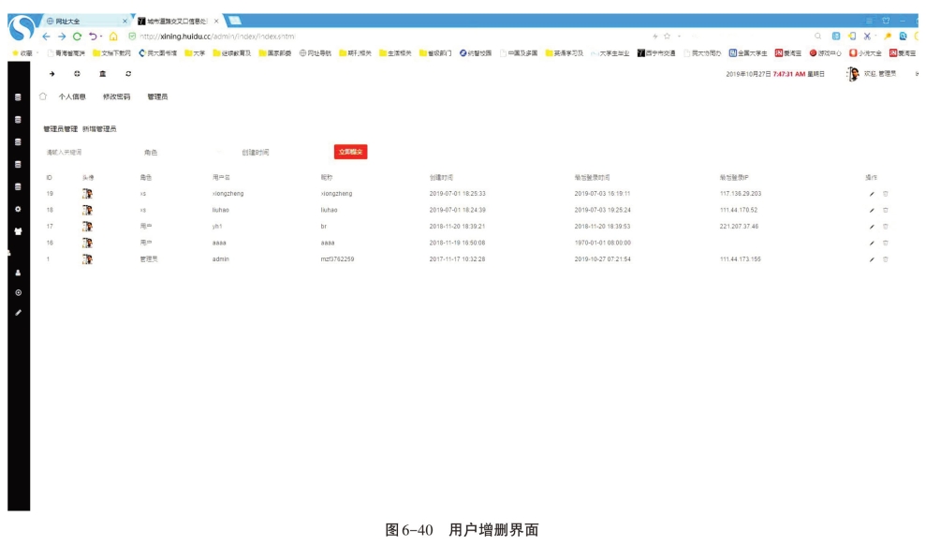
Task: Remove the aaaa user entry
Action: click(885, 243)
